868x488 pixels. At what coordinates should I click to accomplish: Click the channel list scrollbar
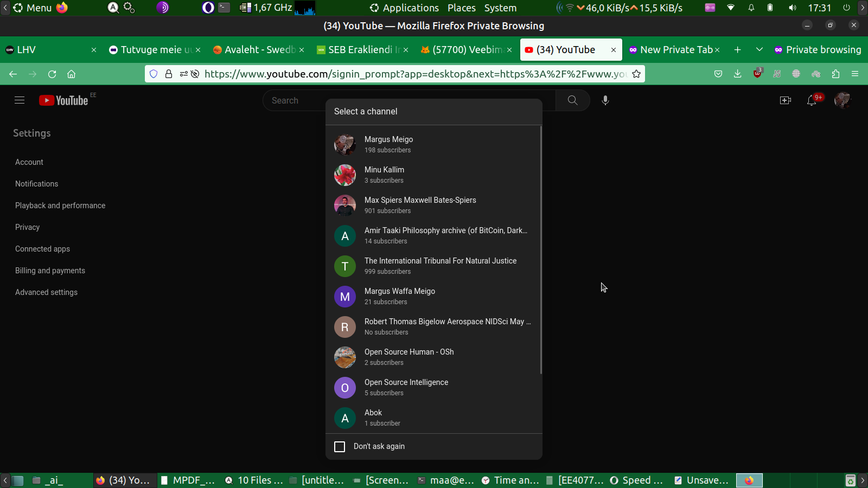point(541,249)
